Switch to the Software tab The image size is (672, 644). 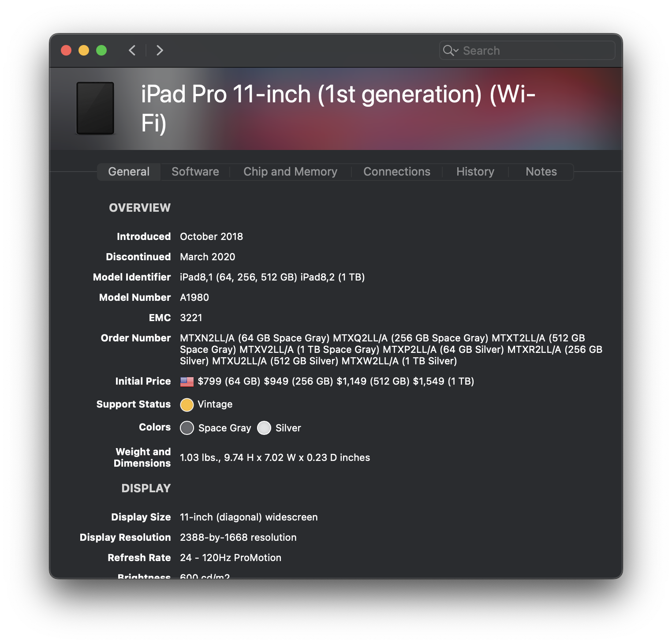(x=195, y=172)
